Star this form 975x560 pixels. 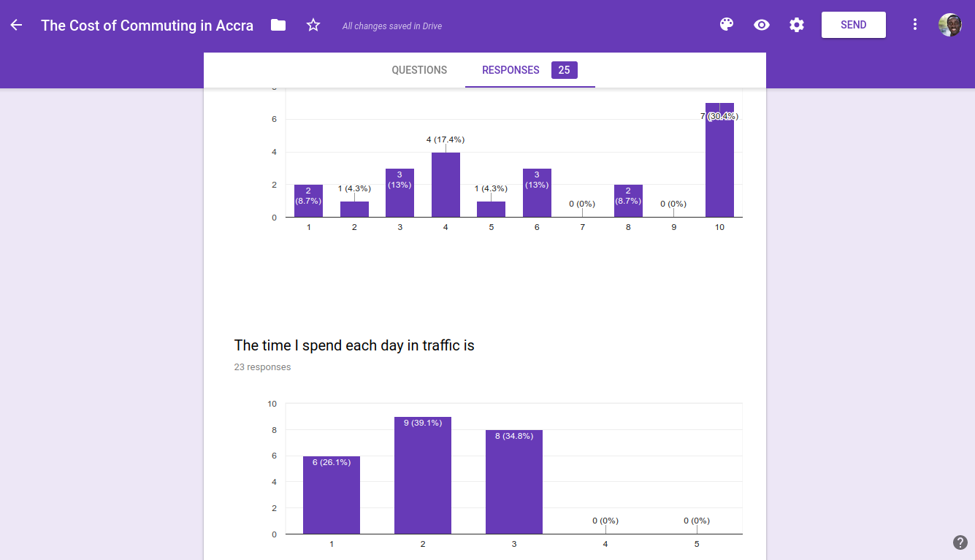point(313,25)
